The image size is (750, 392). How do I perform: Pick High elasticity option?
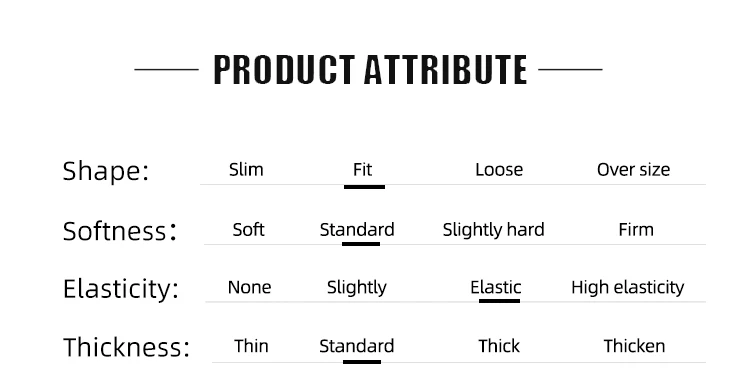628,288
